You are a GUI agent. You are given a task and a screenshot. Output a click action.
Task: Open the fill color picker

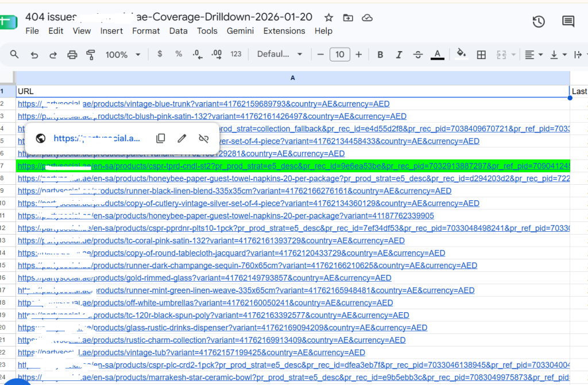click(461, 54)
